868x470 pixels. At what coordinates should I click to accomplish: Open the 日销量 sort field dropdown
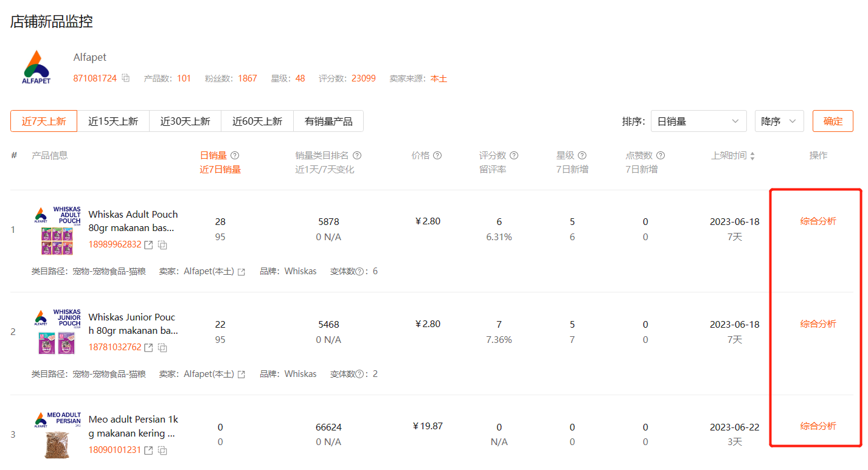[x=699, y=121]
